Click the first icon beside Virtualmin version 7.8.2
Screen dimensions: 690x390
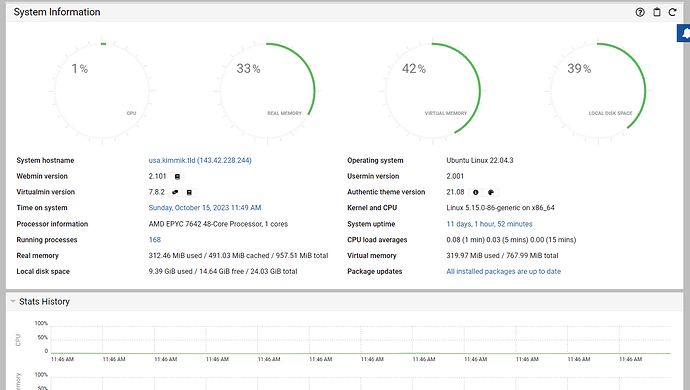click(x=175, y=192)
